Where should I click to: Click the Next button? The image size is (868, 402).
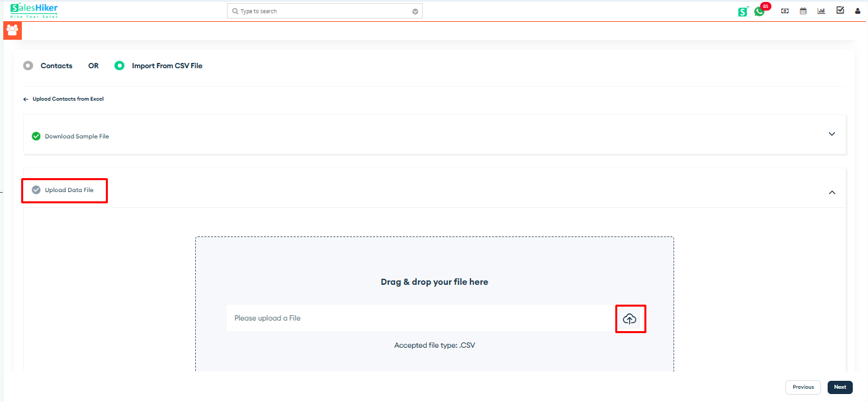pos(840,387)
